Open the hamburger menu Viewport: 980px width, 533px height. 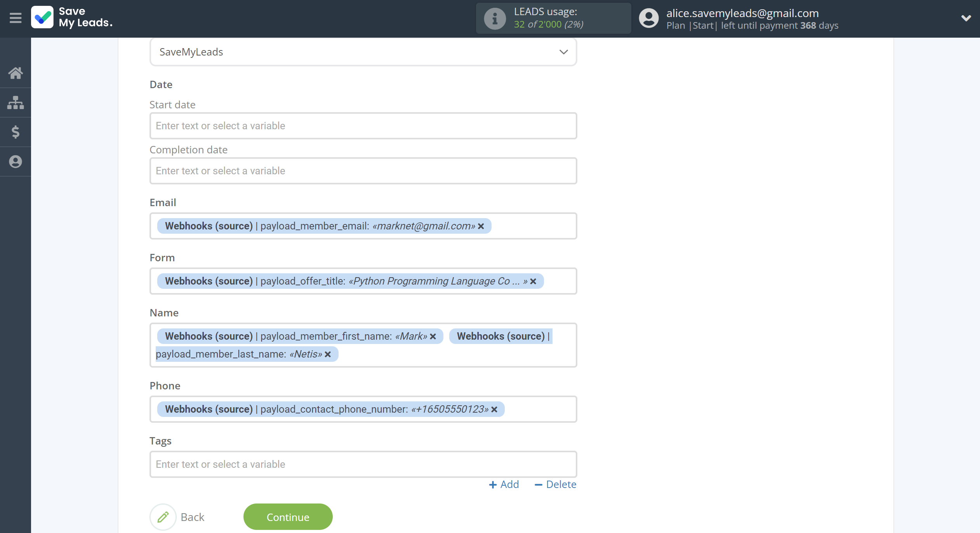pyautogui.click(x=16, y=18)
